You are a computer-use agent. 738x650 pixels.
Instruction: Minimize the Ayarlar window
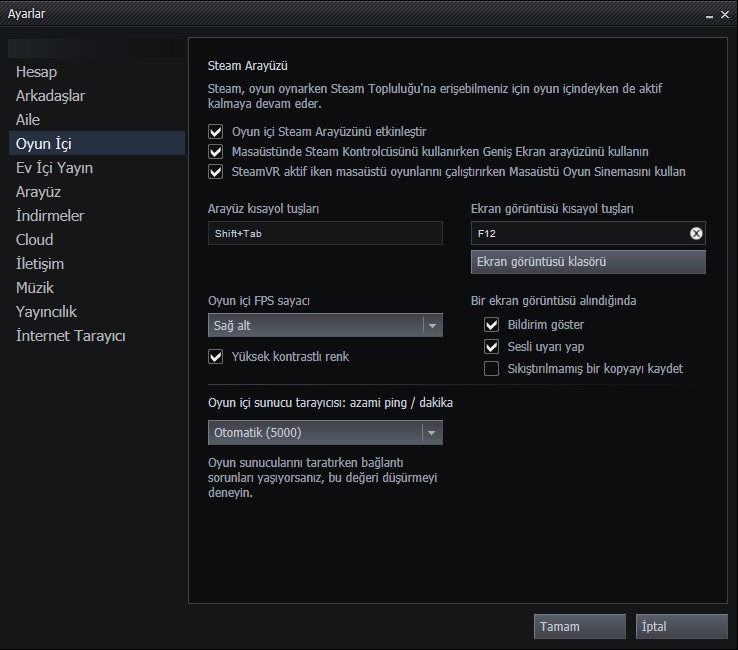(709, 16)
